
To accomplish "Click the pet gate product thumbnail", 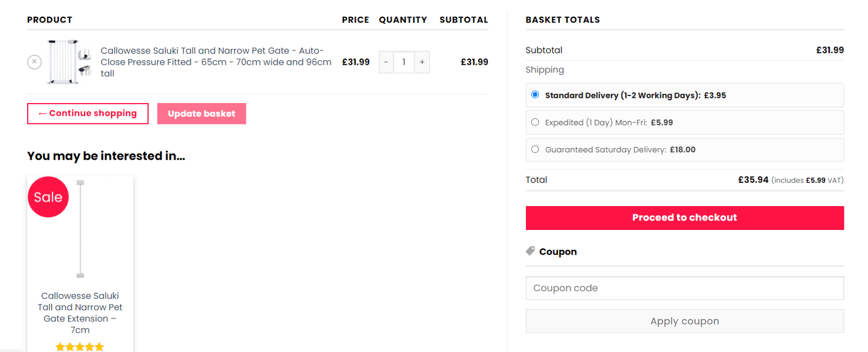I will pyautogui.click(x=68, y=61).
